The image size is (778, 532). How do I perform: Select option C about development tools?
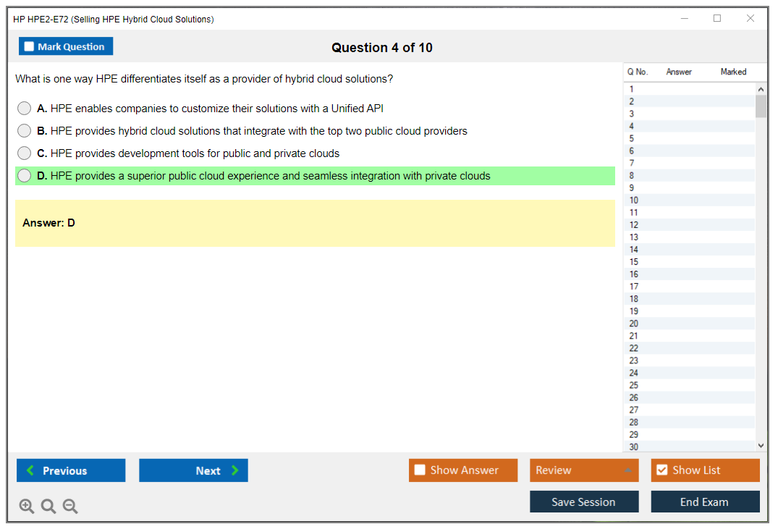(25, 153)
